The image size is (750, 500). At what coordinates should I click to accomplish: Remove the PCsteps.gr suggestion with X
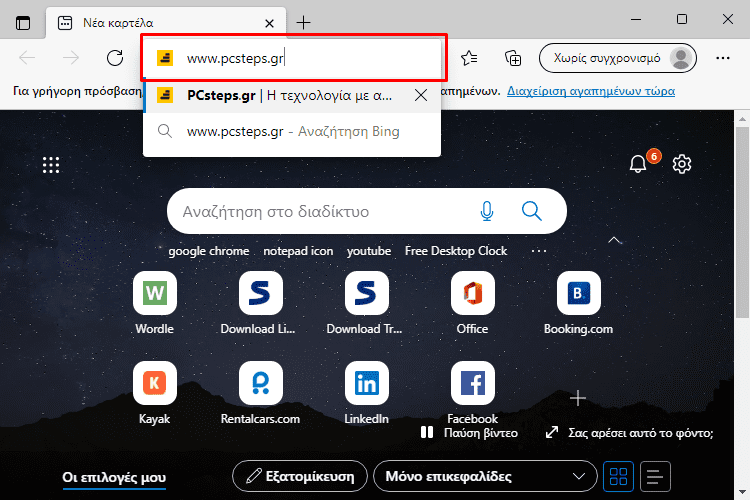(x=421, y=95)
